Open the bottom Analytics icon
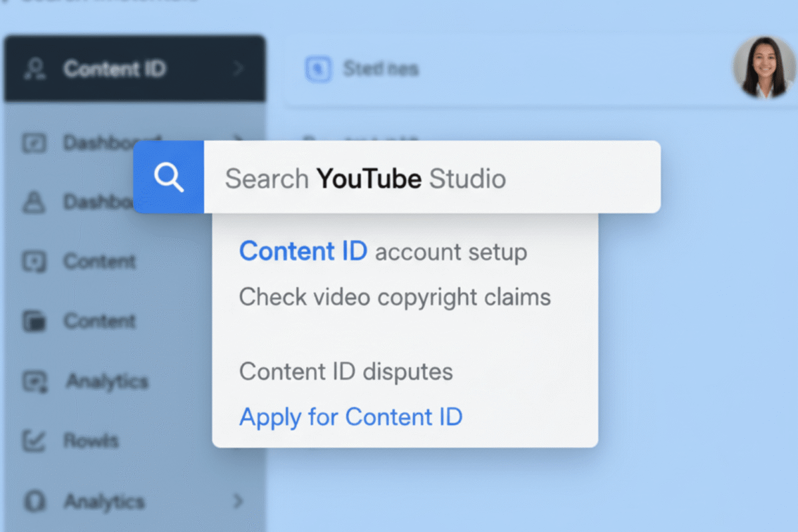Viewport: 798px width, 532px height. click(x=35, y=501)
